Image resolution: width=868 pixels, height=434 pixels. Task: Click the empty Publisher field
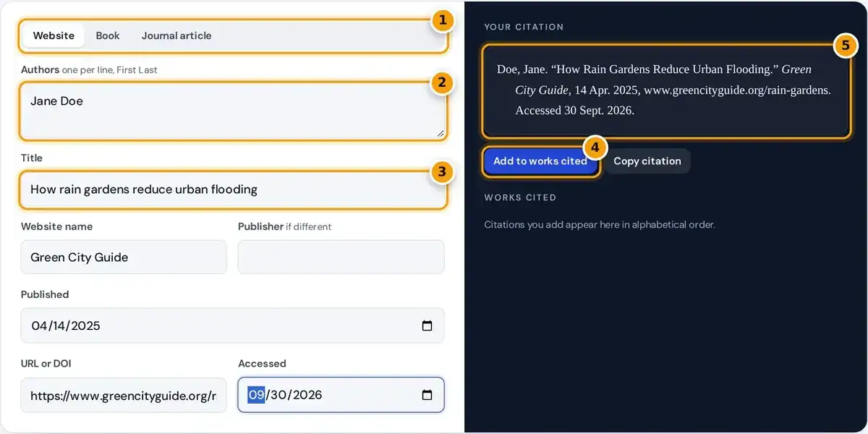click(x=341, y=257)
